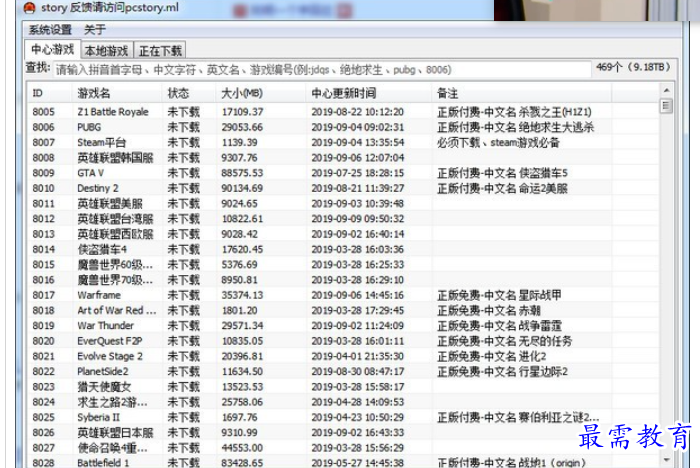The width and height of the screenshot is (700, 468).
Task: Select the 英雄联盟西欧服 row
Action: 343,234
